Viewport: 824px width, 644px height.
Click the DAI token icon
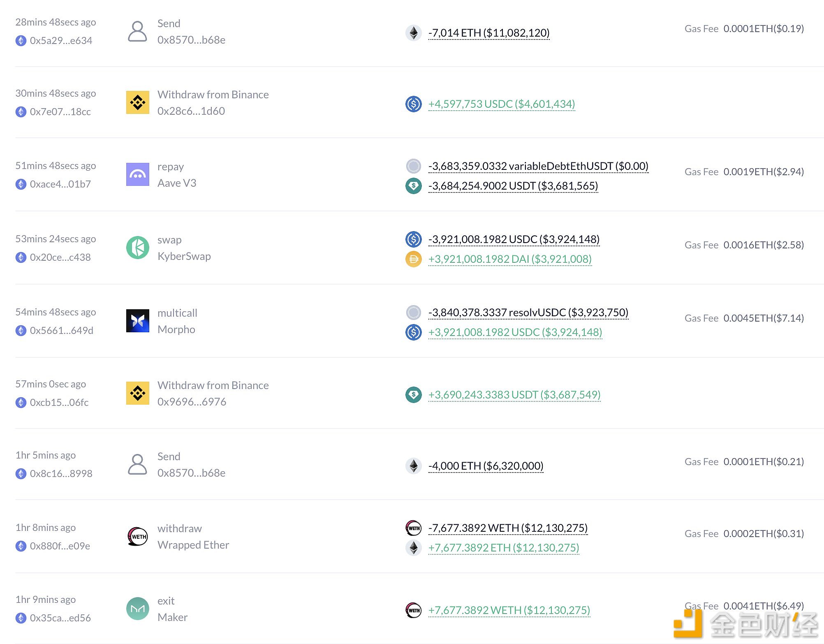click(x=413, y=259)
